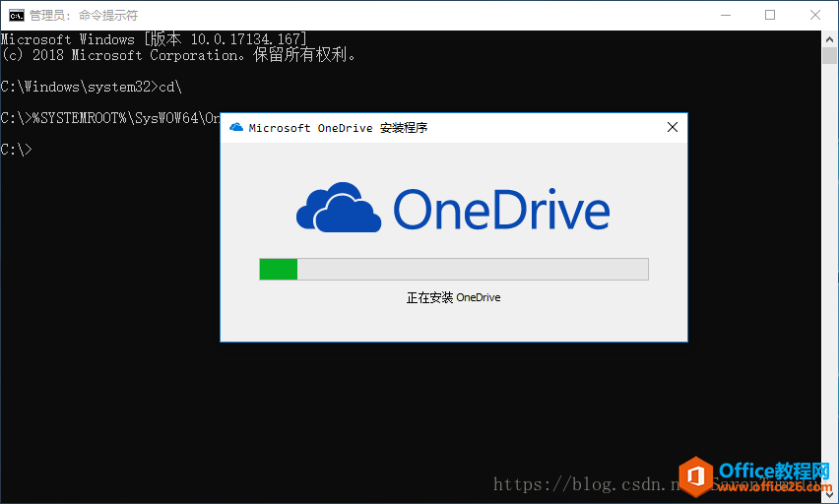The image size is (839, 504).
Task: Click the scrollbar down arrow in Command Prompt
Action: click(829, 495)
